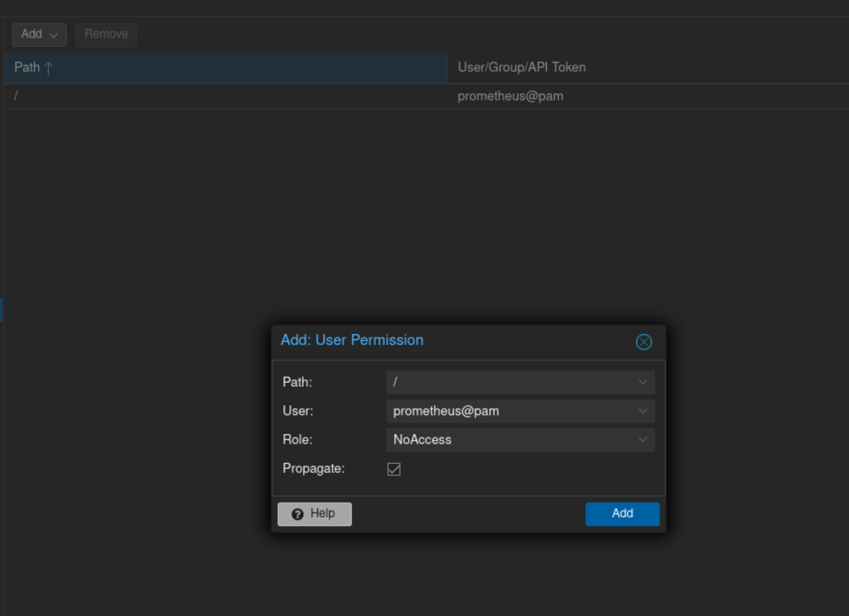Select the prometheus@pam row in the table
Viewport: 849px width, 616px height.
tap(510, 96)
